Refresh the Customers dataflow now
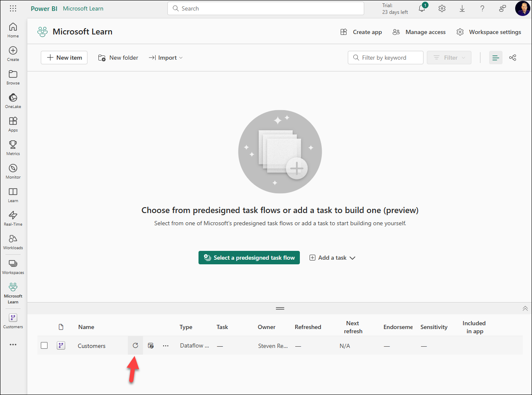532x395 pixels. point(135,345)
